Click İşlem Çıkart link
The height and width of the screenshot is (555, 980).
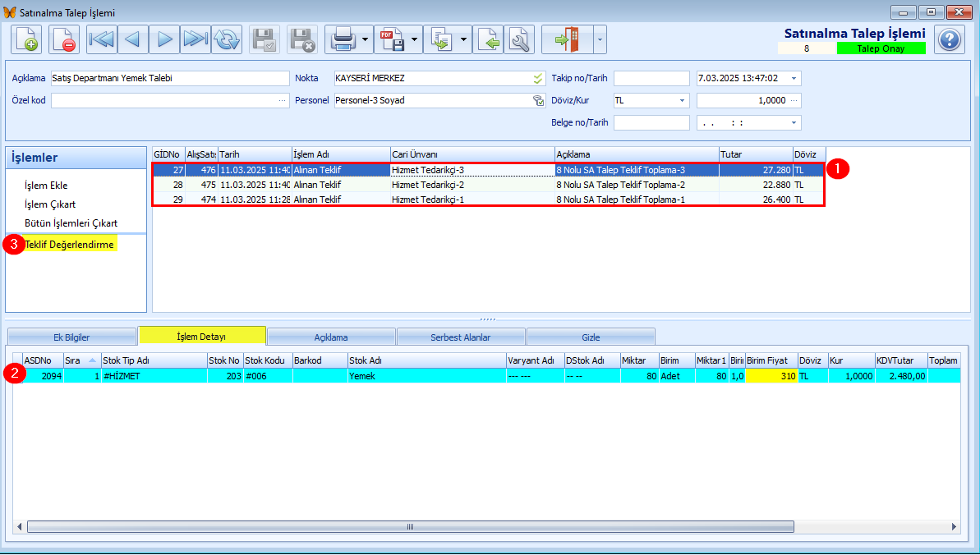click(x=50, y=204)
